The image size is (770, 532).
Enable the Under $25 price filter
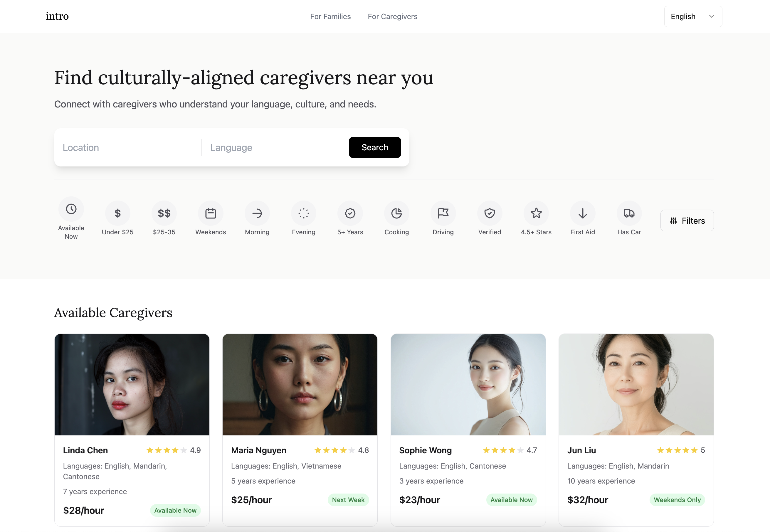click(117, 213)
